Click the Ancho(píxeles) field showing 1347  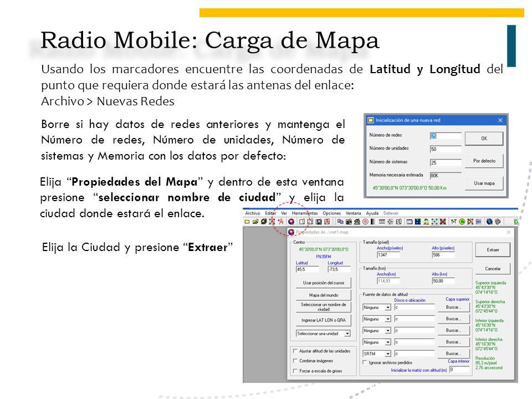[388, 255]
